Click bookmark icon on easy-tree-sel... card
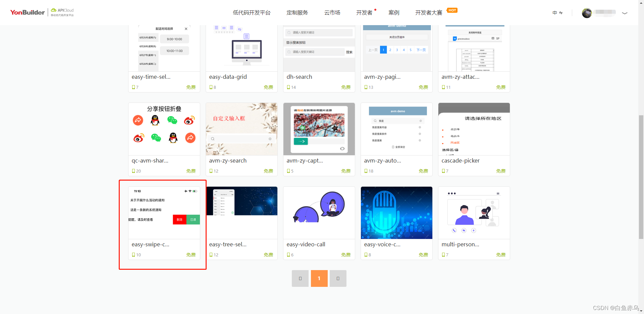Viewport: 644px width, 314px height. [211, 255]
